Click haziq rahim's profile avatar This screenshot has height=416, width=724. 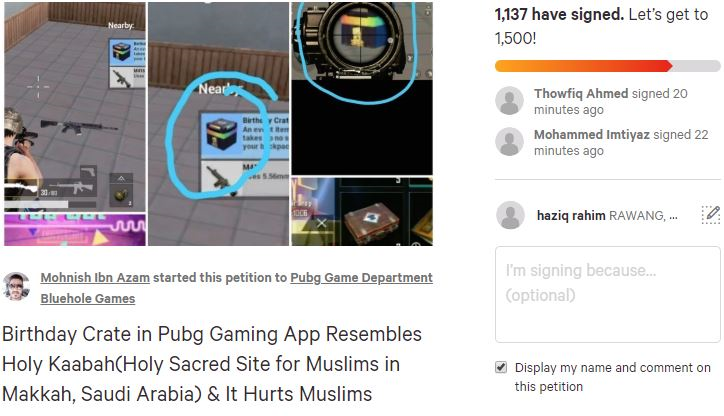(510, 215)
